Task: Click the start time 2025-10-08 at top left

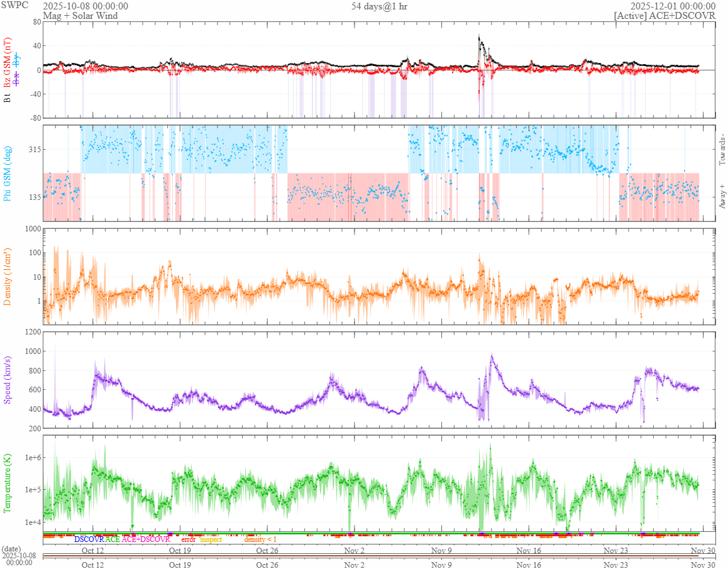Action: click(x=85, y=6)
